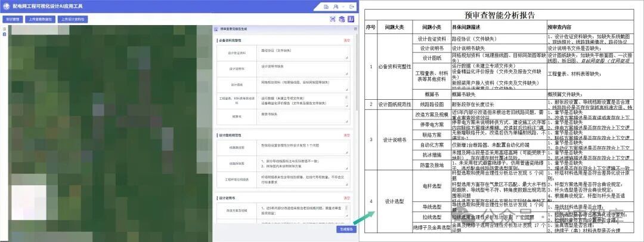Click 清空 for the 设计图纸规范性 section
This screenshot has width=644, height=242.
pyautogui.click(x=346, y=136)
